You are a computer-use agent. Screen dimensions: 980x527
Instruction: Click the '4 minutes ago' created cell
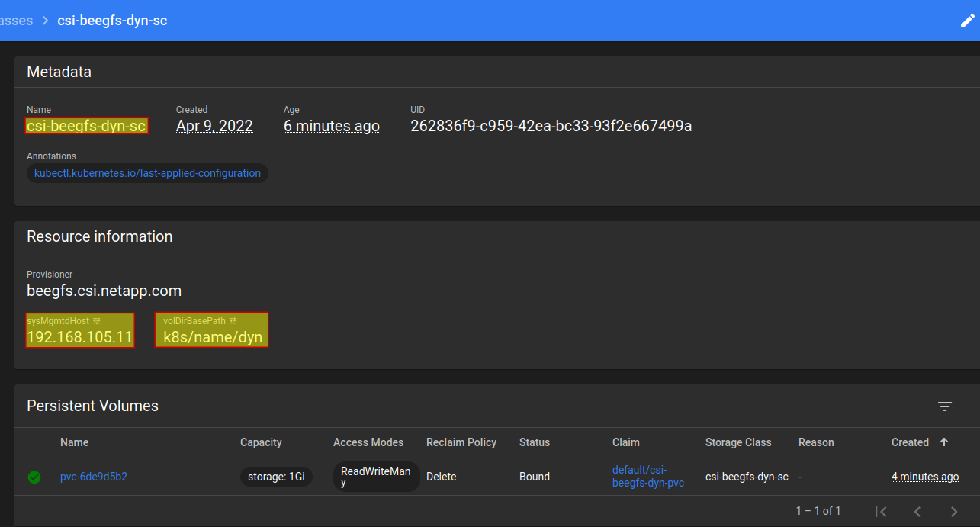click(x=925, y=477)
